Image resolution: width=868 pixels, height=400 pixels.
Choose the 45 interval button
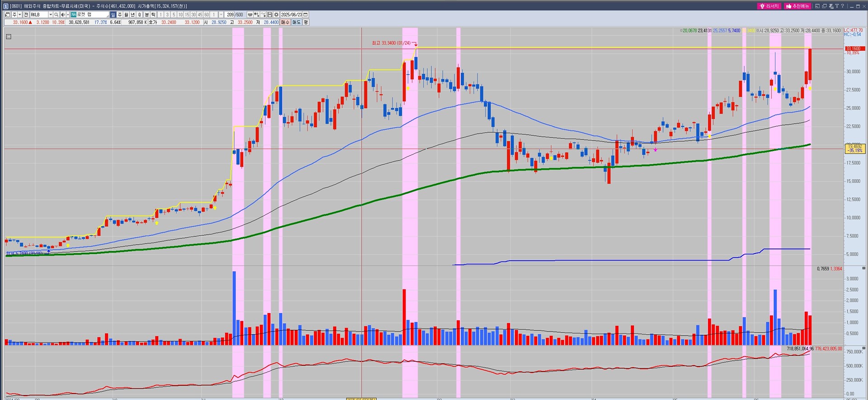tap(200, 14)
